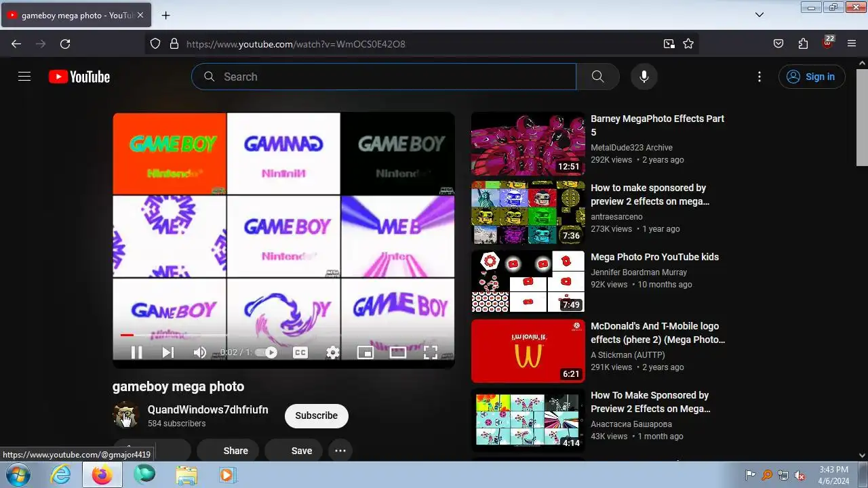Image resolution: width=868 pixels, height=488 pixels.
Task: Click the system tray volume icon
Action: point(800,475)
